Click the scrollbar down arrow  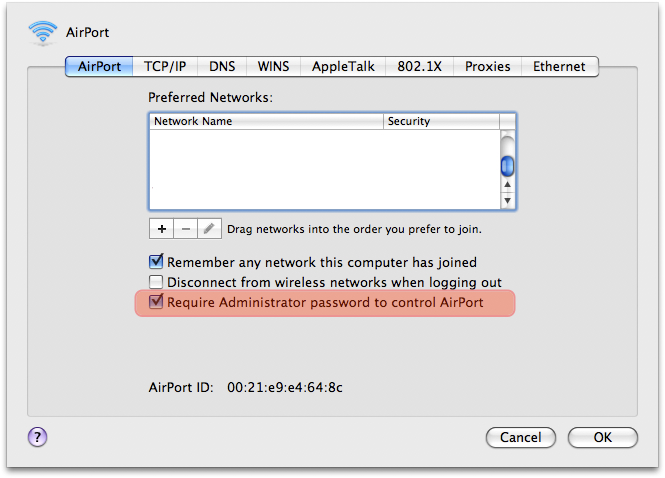(x=507, y=200)
